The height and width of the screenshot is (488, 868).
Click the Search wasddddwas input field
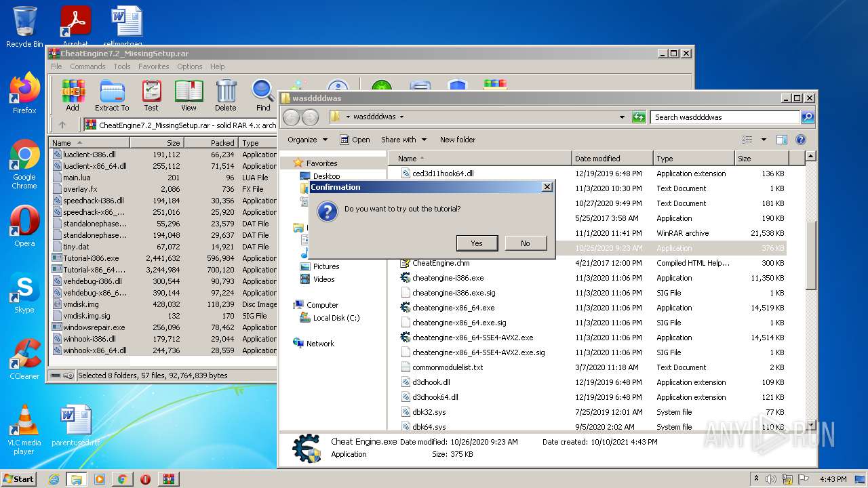pos(725,117)
